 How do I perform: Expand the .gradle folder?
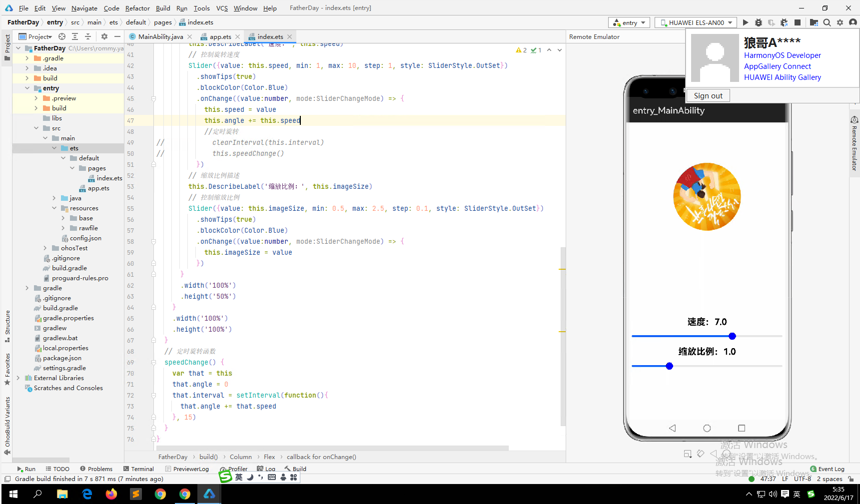click(27, 58)
